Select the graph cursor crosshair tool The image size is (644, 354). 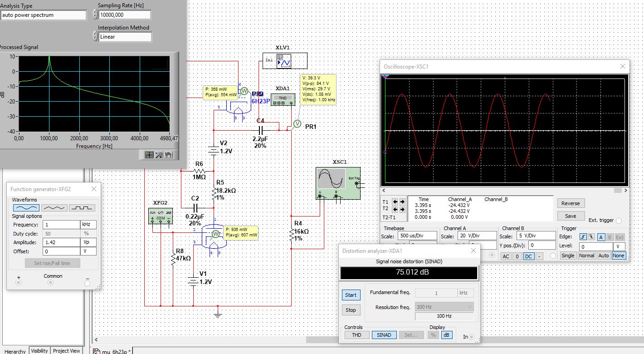coord(149,155)
